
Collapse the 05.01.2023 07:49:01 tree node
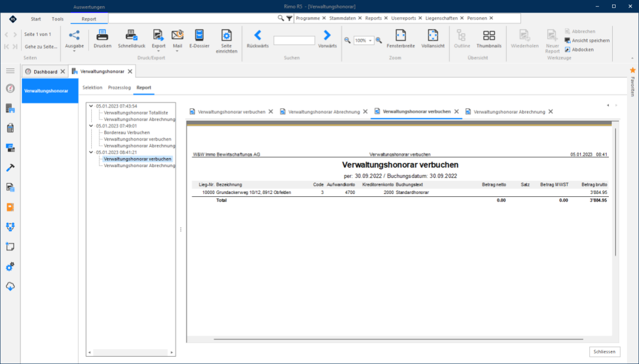tap(91, 126)
